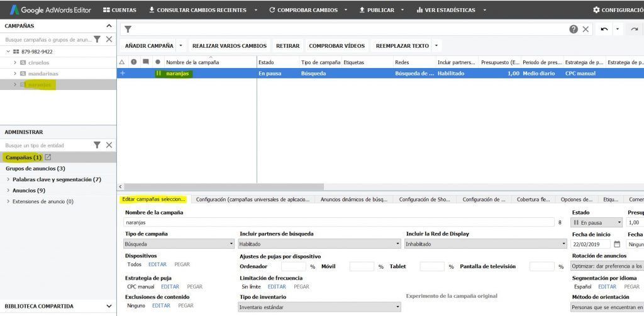Edit the Nombre de la campaña field

(339, 222)
